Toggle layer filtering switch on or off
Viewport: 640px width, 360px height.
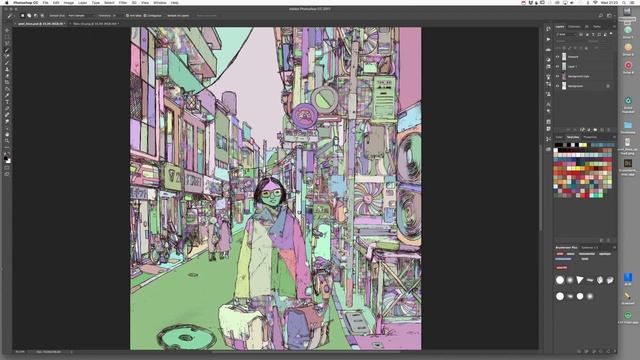(611, 33)
